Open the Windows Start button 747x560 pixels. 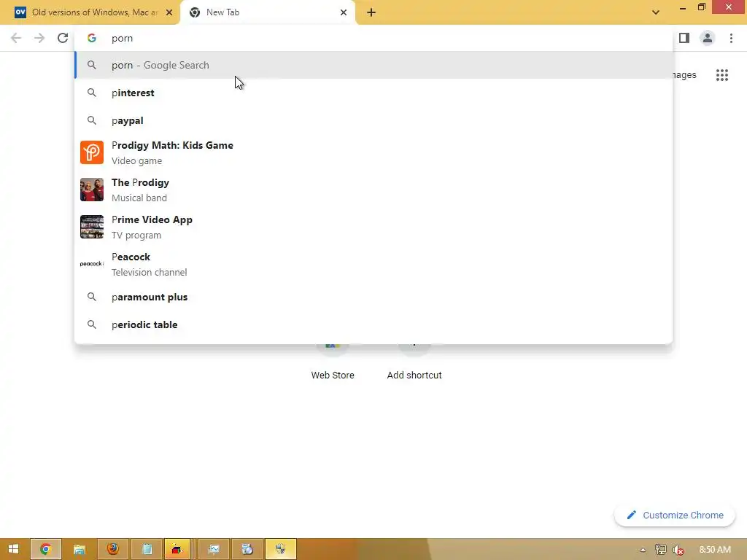13,549
